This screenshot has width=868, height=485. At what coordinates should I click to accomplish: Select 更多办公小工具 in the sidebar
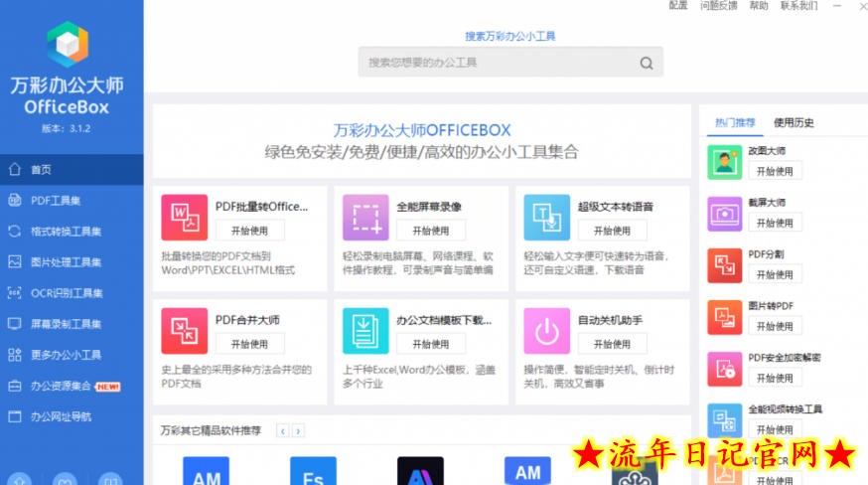click(x=72, y=355)
